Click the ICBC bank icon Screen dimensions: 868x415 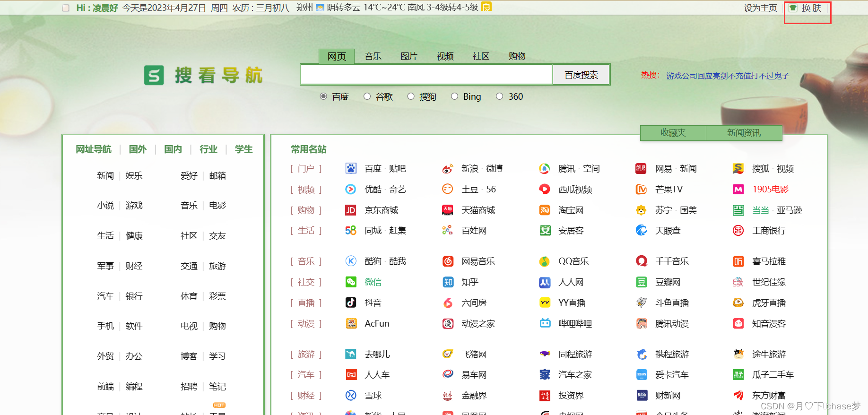point(738,230)
